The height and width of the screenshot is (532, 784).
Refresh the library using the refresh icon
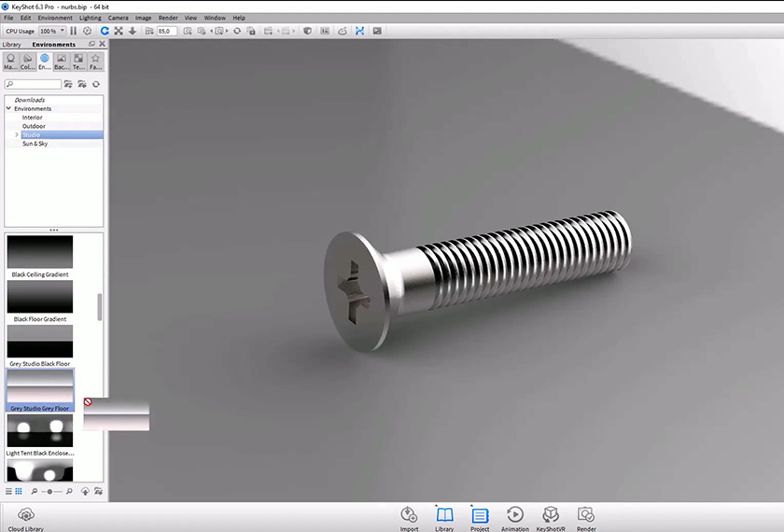(95, 84)
